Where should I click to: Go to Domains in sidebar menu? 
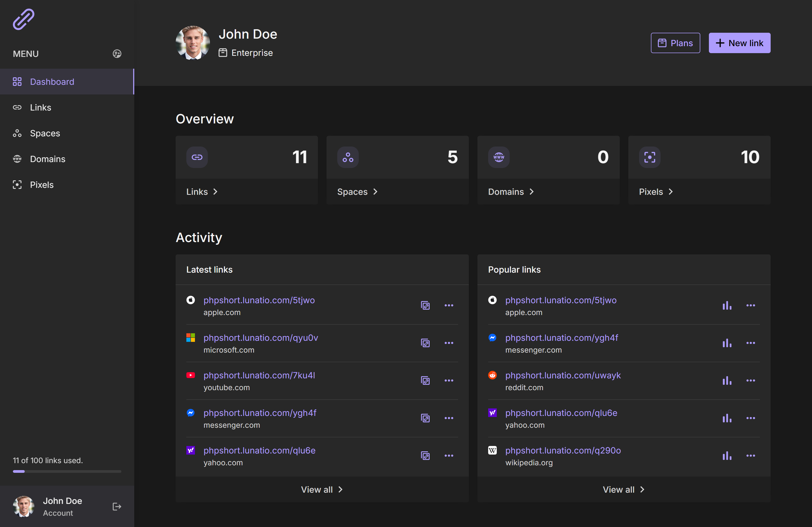tap(48, 159)
